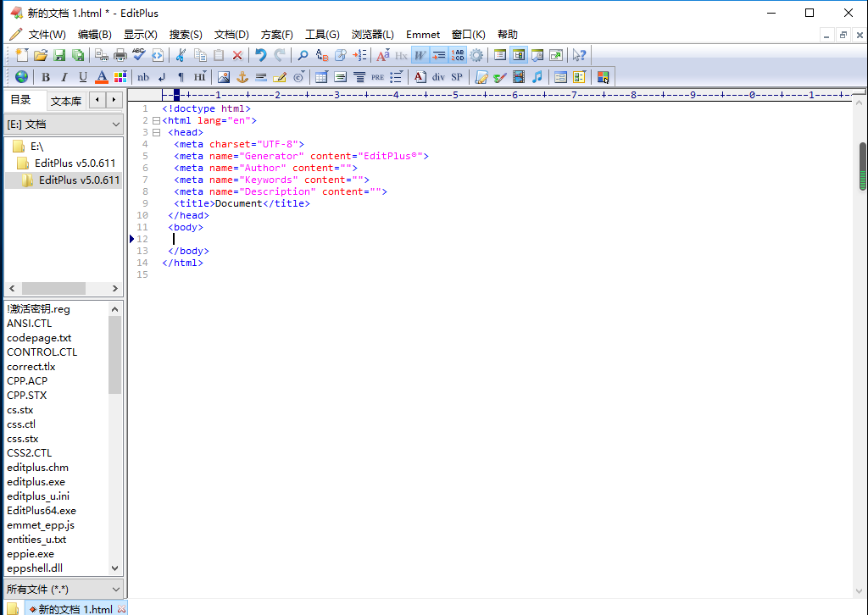Image resolution: width=868 pixels, height=615 pixels.
Task: Collapse the html element fold marker on line 2
Action: pos(155,119)
